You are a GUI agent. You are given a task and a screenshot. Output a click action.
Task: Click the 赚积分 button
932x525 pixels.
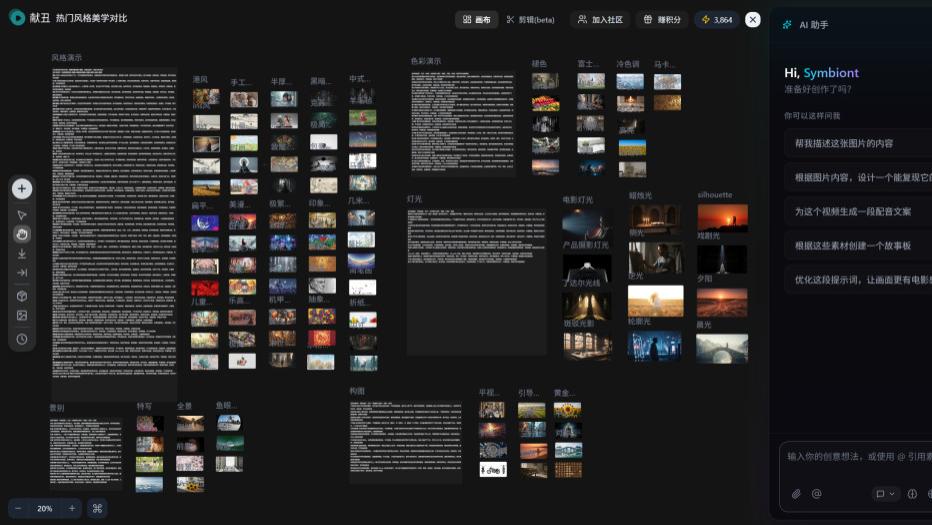(662, 20)
